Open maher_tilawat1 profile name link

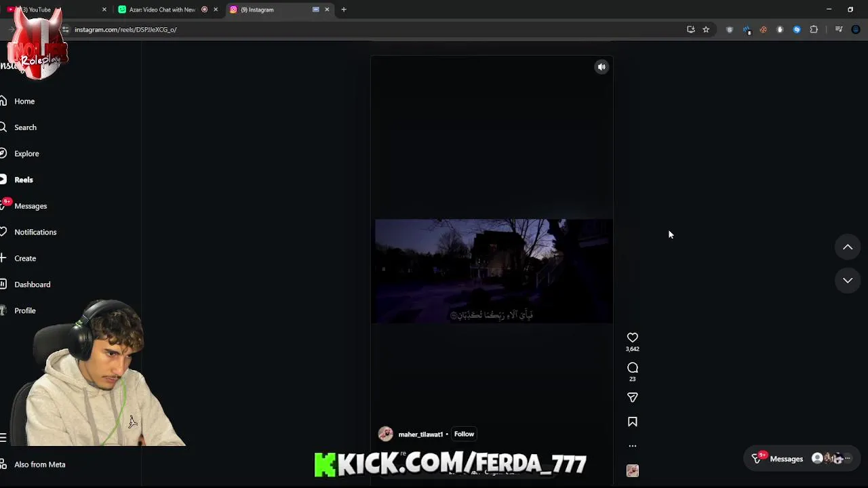(x=420, y=434)
